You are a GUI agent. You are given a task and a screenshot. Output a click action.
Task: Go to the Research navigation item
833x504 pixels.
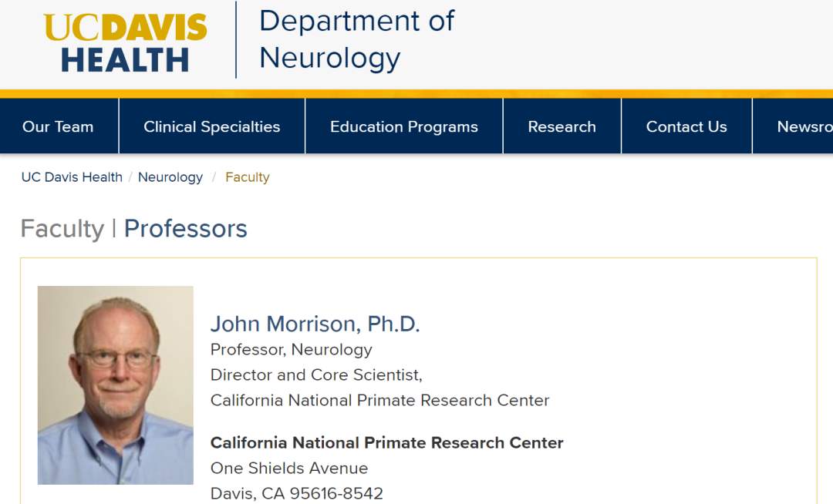point(562,127)
